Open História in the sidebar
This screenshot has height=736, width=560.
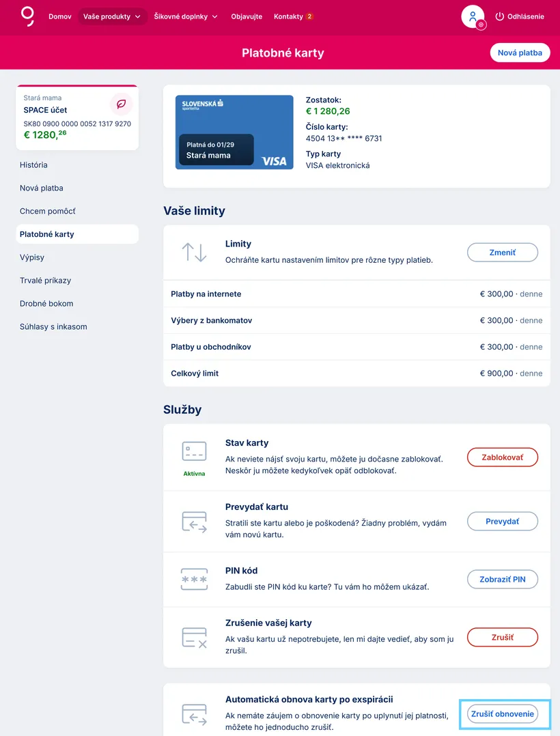33,165
